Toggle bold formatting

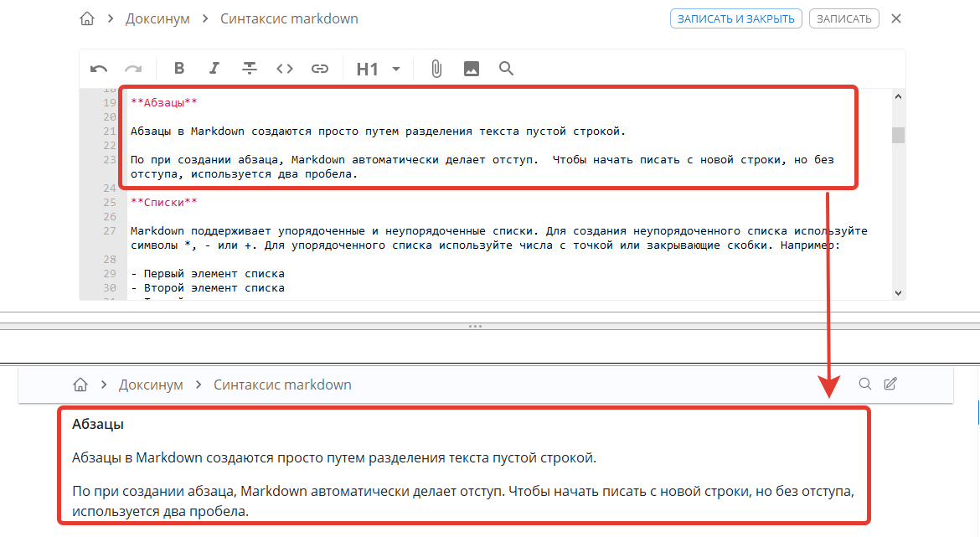point(179,69)
